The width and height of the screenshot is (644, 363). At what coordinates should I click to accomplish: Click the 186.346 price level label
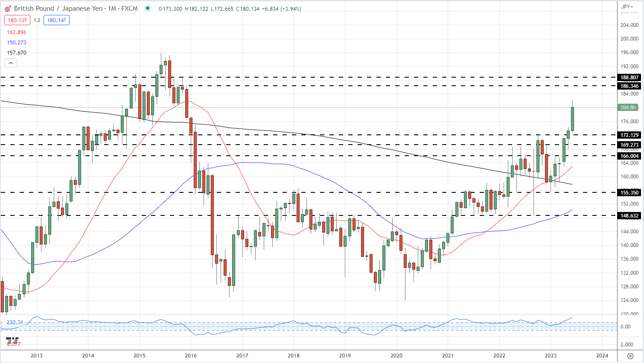(x=629, y=86)
